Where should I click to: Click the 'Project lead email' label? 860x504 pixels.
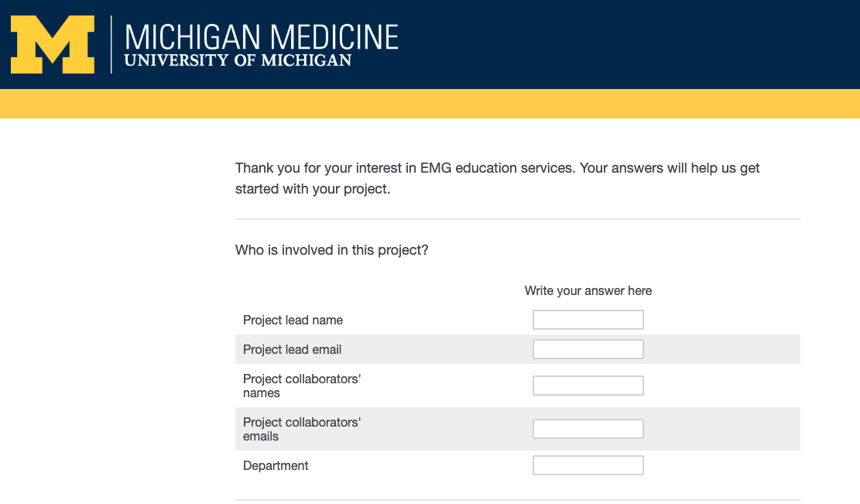(x=293, y=350)
